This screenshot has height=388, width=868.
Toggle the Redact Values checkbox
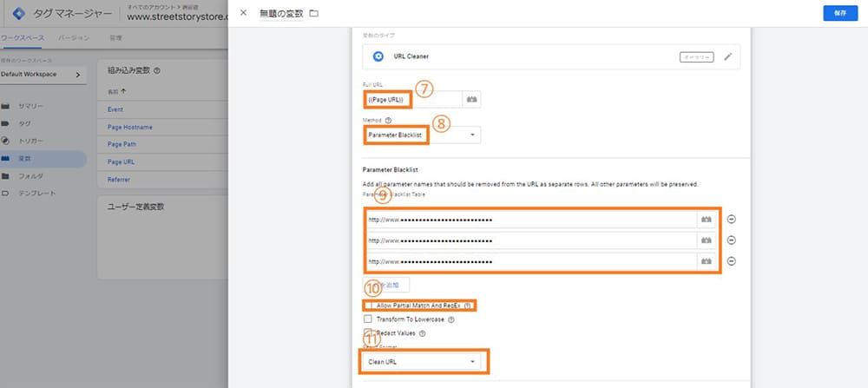(x=368, y=332)
